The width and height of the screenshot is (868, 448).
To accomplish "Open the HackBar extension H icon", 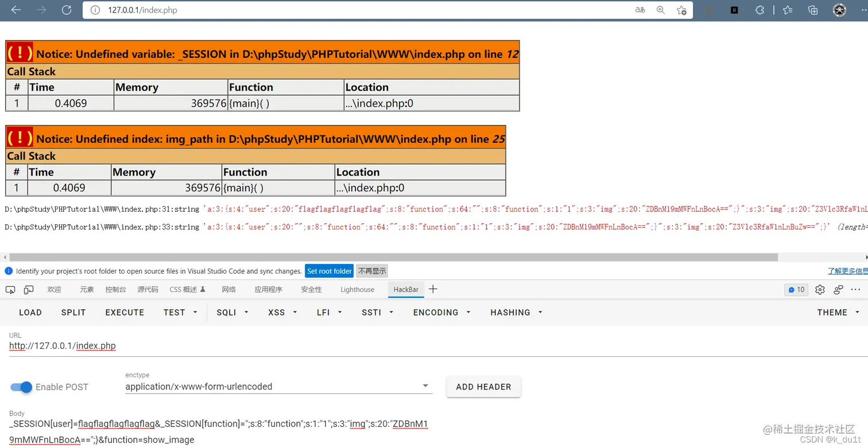I will point(734,10).
